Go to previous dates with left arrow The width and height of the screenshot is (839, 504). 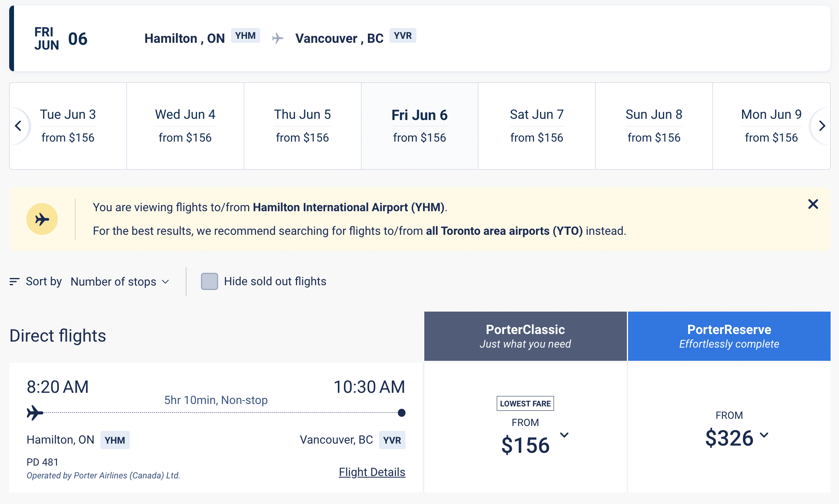pyautogui.click(x=18, y=126)
